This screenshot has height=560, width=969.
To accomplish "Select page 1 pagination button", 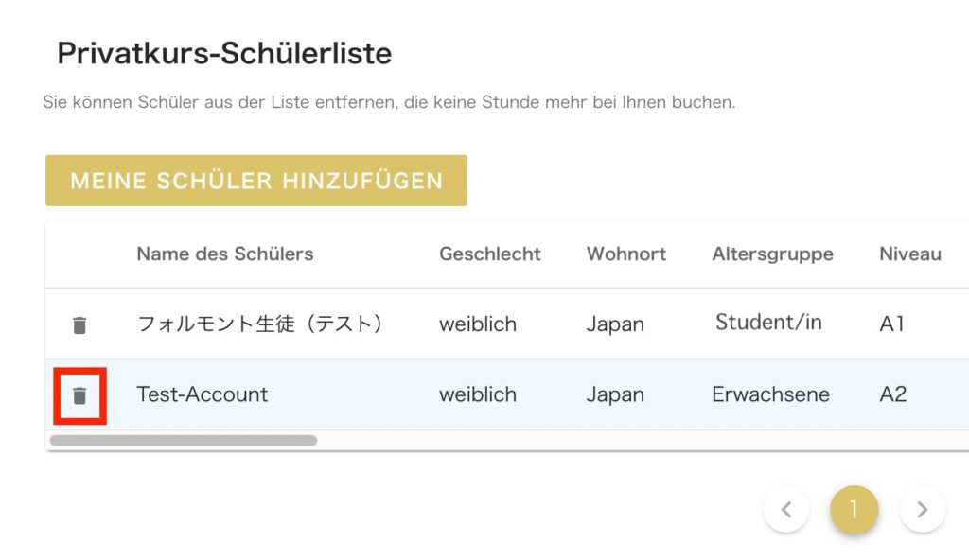I will tap(854, 509).
